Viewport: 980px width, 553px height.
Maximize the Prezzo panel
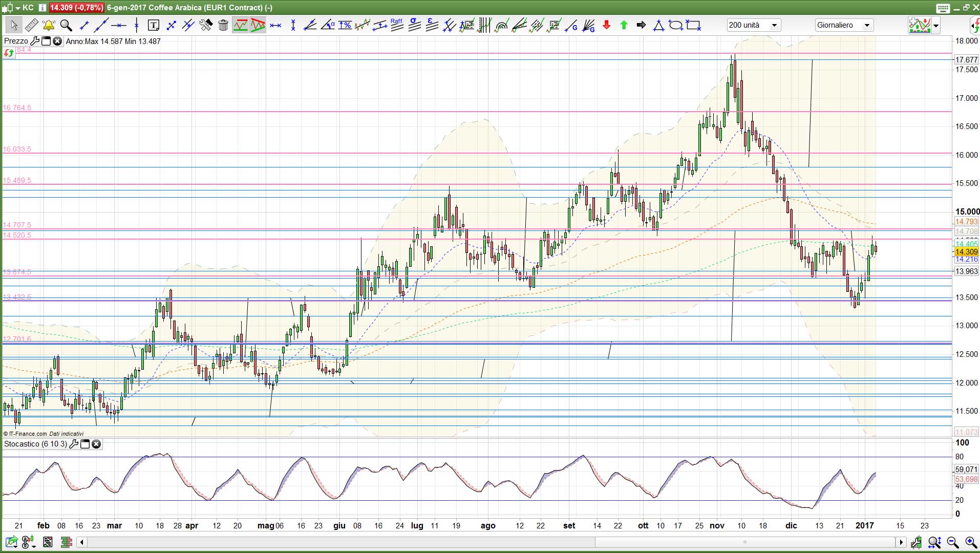[x=46, y=41]
